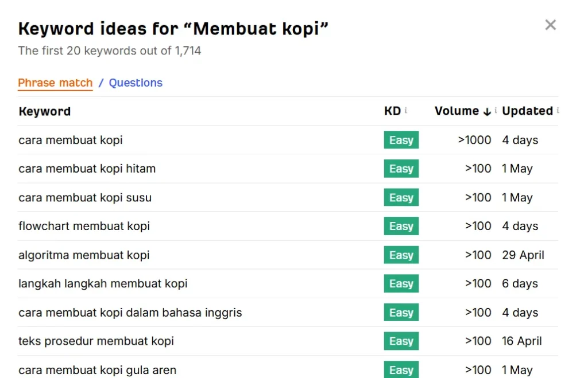The width and height of the screenshot is (588, 378).
Task: Click the Keyword column header
Action: pyautogui.click(x=45, y=111)
